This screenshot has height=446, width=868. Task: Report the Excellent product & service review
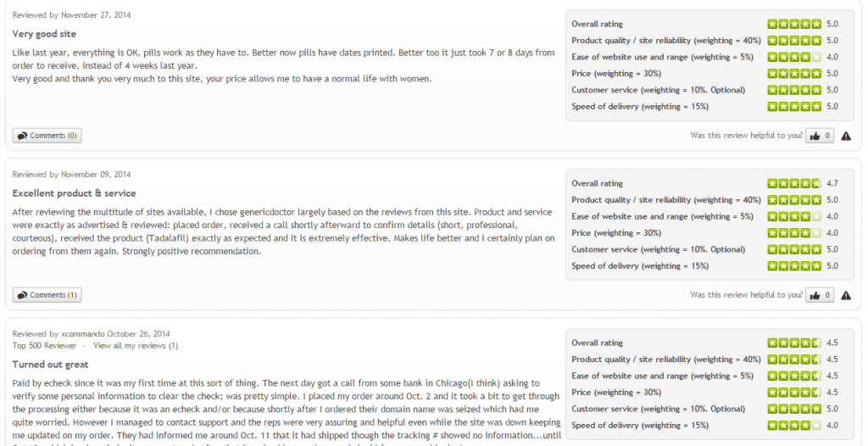point(846,295)
